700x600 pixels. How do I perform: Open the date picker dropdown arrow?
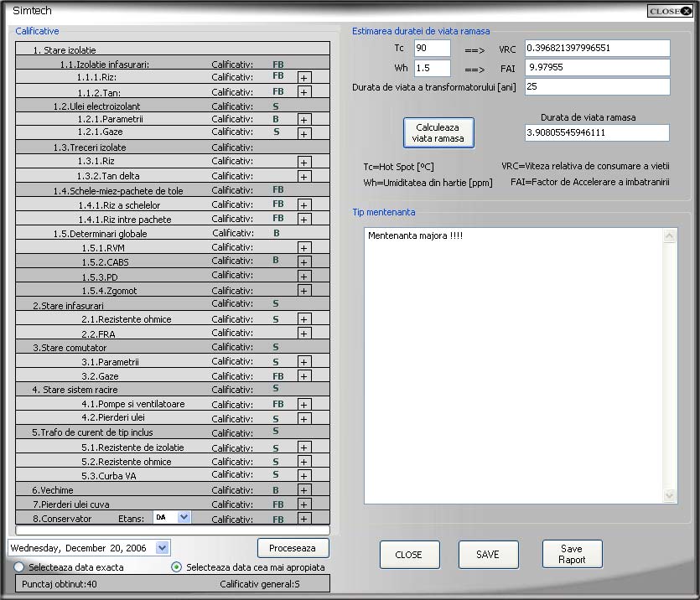[163, 548]
